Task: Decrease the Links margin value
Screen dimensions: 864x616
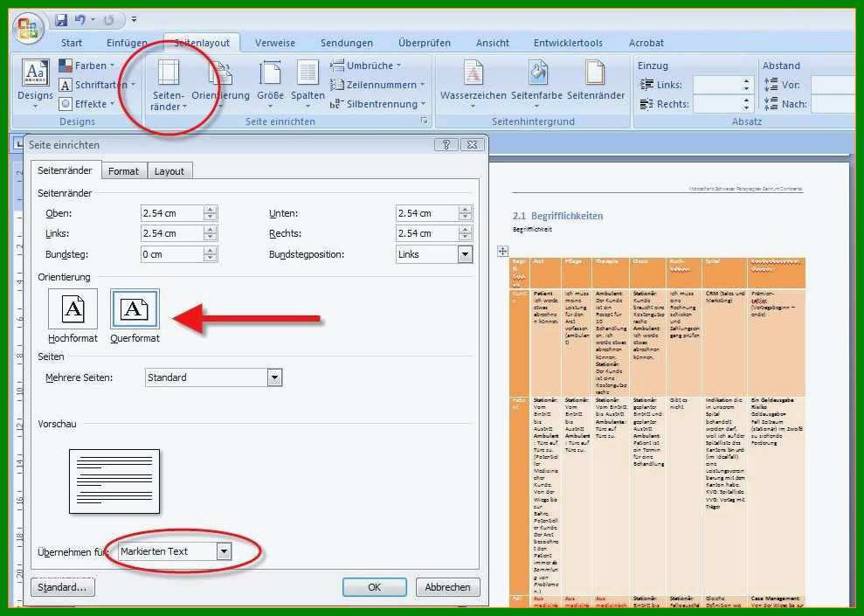Action: click(x=210, y=238)
